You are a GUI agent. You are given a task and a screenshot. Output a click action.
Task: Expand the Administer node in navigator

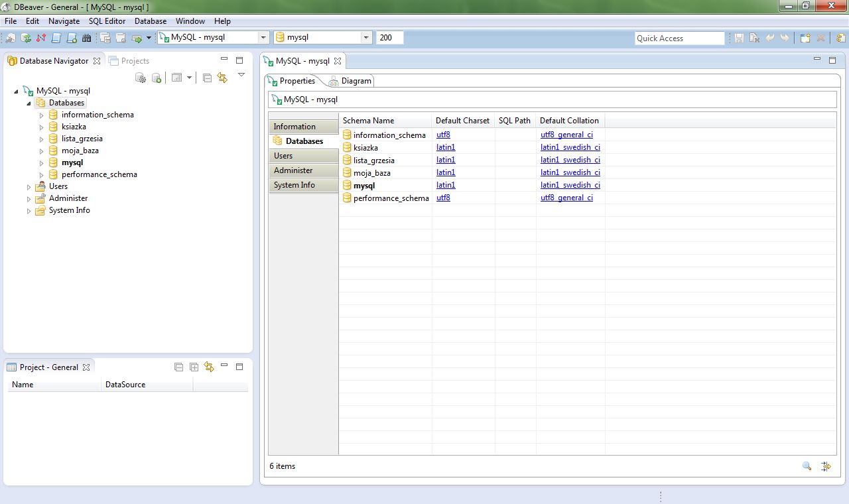[29, 199]
